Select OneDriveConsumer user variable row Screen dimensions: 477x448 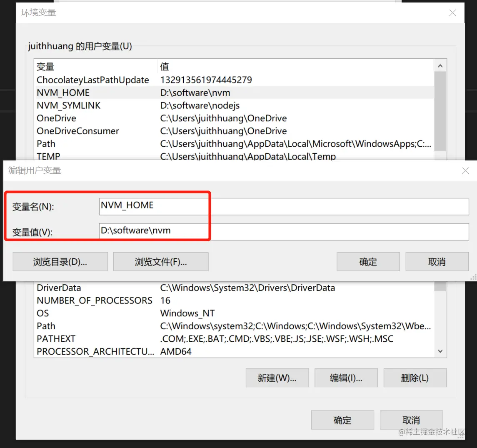pos(234,131)
